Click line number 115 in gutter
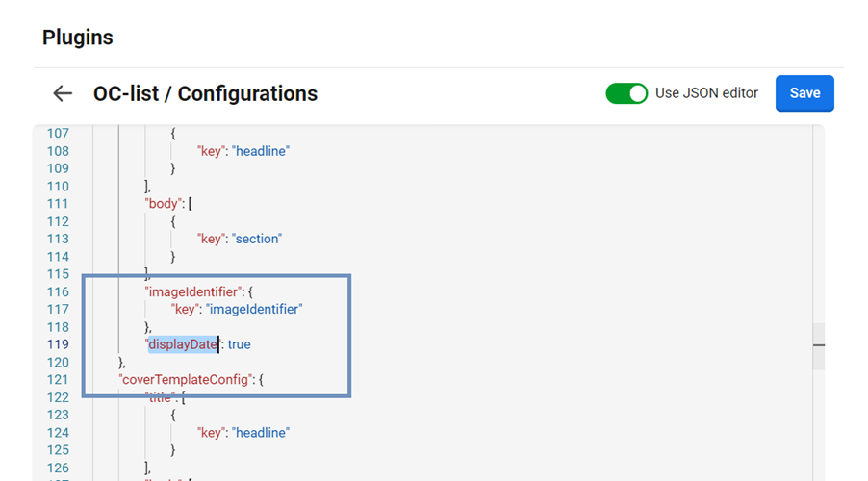The width and height of the screenshot is (868, 481). click(x=57, y=274)
